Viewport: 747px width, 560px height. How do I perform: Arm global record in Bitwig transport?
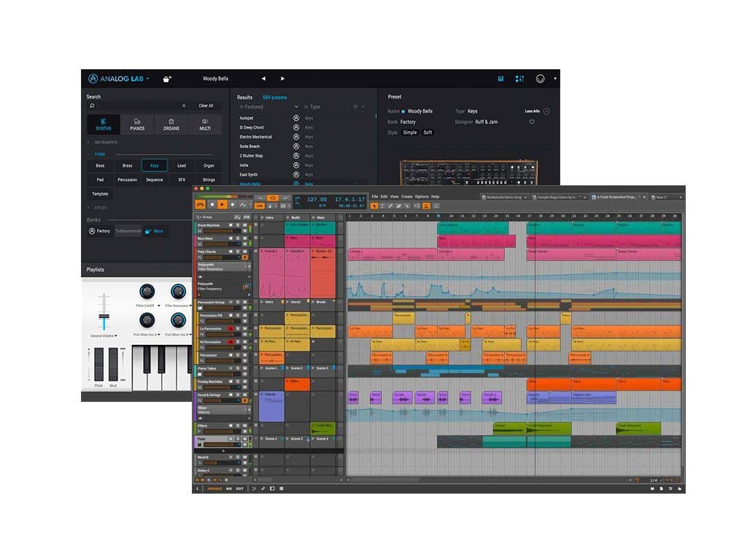coord(233,205)
